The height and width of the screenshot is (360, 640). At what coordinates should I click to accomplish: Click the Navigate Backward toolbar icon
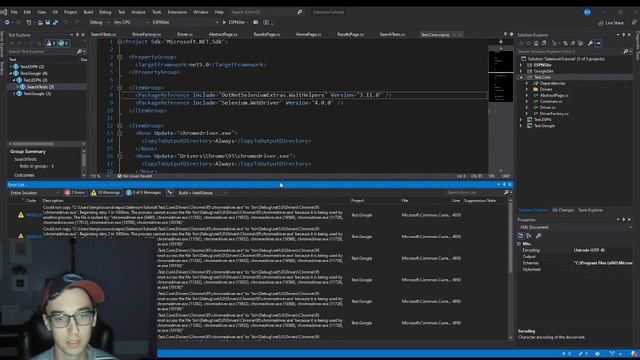(7, 22)
